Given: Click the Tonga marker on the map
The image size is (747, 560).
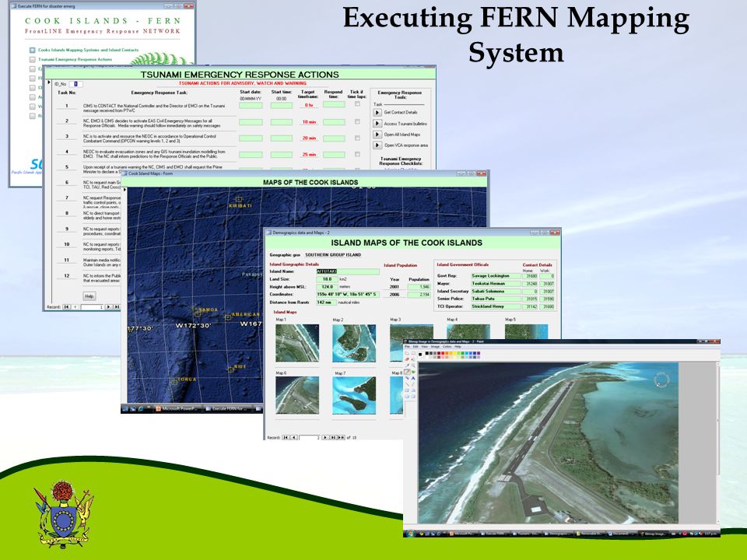Looking at the screenshot, I should [174, 381].
